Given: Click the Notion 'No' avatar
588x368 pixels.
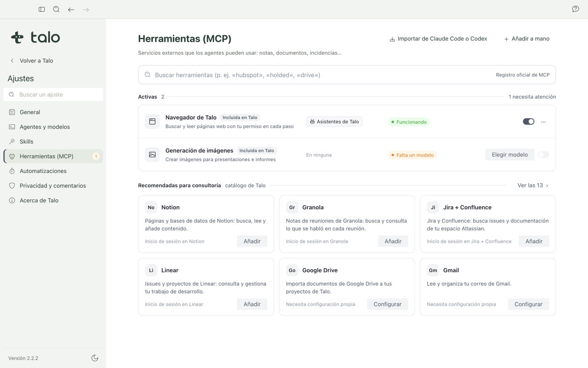Looking at the screenshot, I should click(151, 207).
